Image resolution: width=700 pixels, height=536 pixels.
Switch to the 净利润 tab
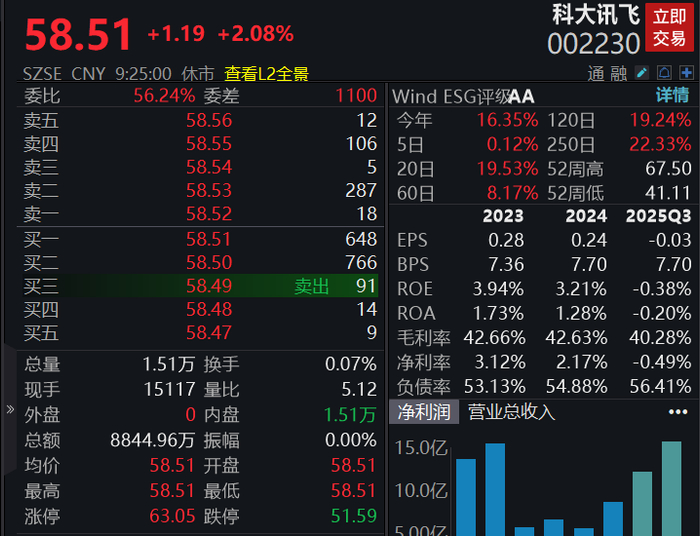click(424, 411)
